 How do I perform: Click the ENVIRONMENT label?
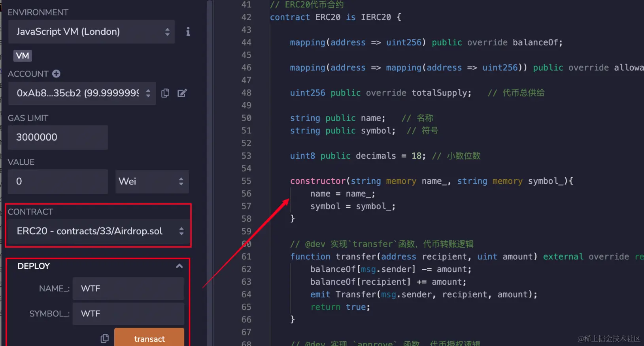[38, 12]
